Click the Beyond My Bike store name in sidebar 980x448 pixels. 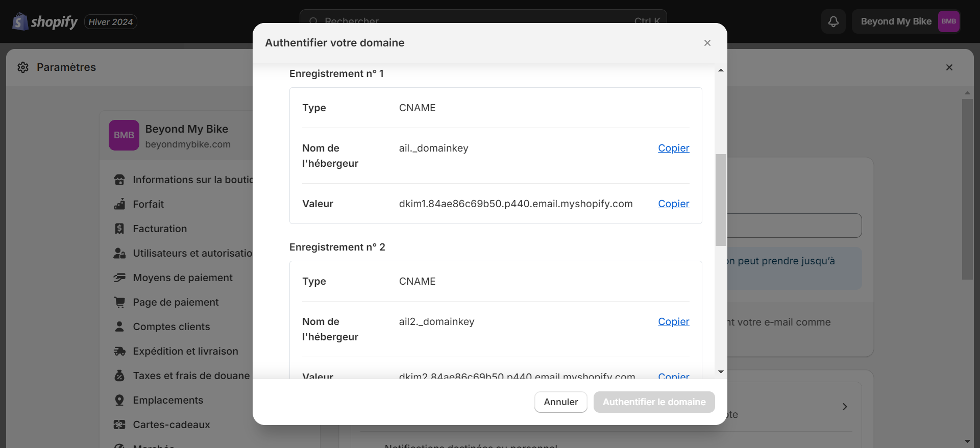[187, 129]
